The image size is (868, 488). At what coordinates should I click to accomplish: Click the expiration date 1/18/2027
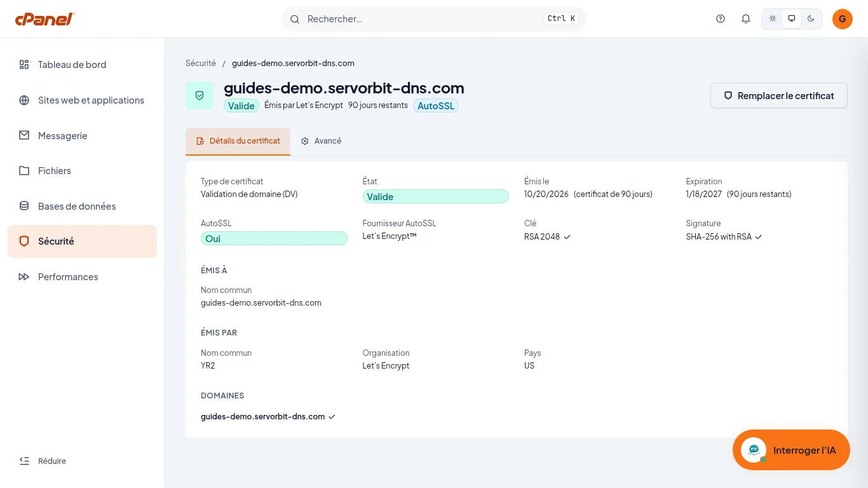click(x=704, y=194)
